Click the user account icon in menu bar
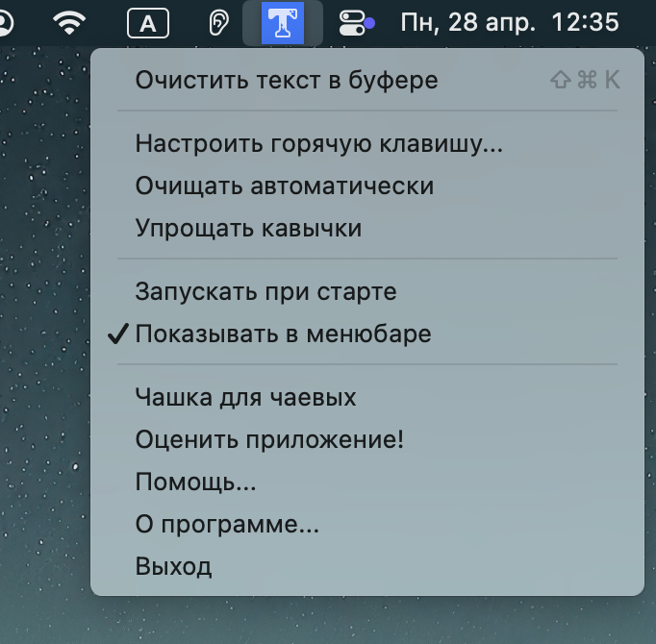The width and height of the screenshot is (656, 644). point(4,22)
